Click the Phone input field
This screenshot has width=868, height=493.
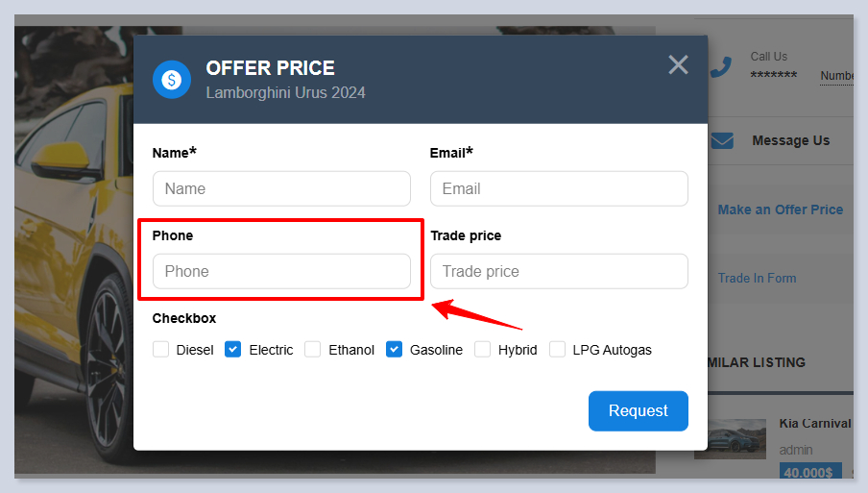point(281,271)
